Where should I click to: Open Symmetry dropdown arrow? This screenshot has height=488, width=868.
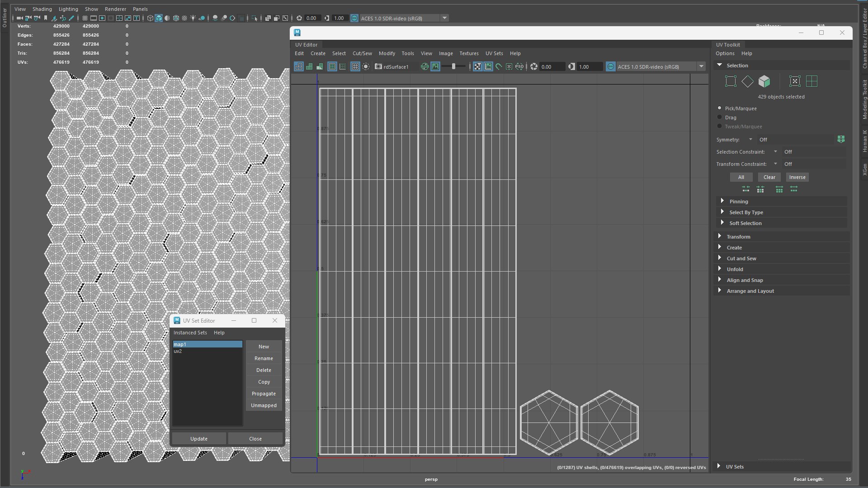(x=750, y=139)
